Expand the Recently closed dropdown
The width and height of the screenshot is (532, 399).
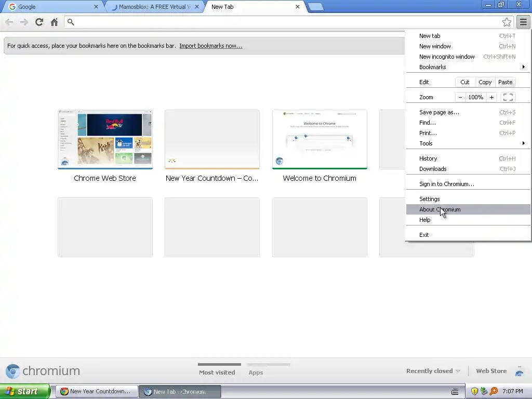(x=433, y=371)
